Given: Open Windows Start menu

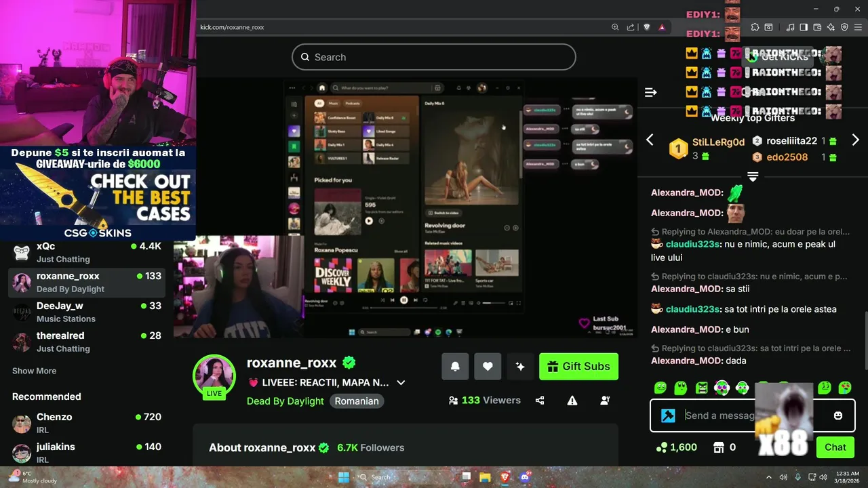Looking at the screenshot, I should click(344, 477).
